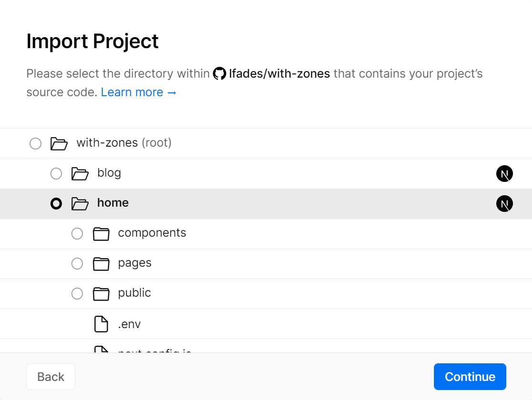Click the public folder icon
532x400 pixels.
coord(101,293)
